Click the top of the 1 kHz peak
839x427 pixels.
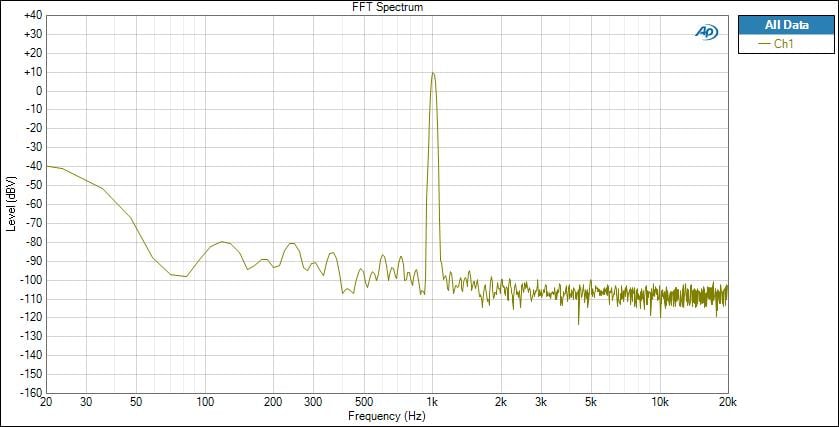coord(433,73)
